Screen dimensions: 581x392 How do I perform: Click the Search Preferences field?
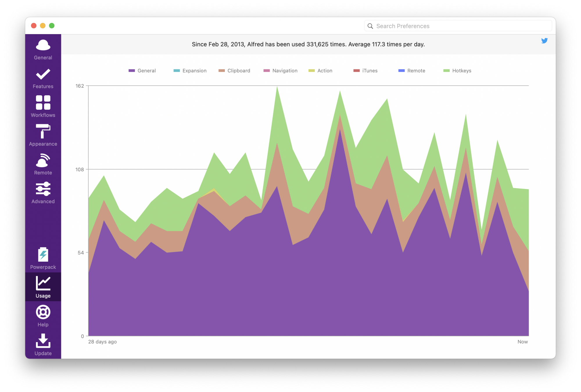pyautogui.click(x=458, y=26)
